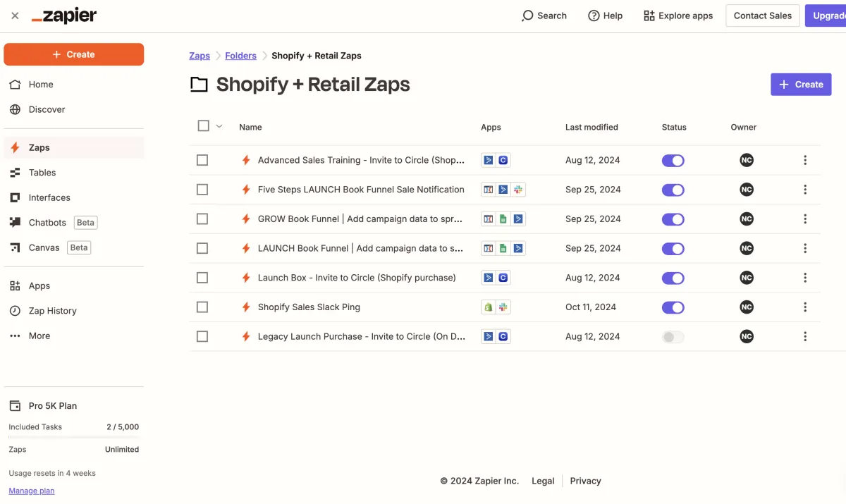Click the Folders breadcrumb link

(x=240, y=56)
